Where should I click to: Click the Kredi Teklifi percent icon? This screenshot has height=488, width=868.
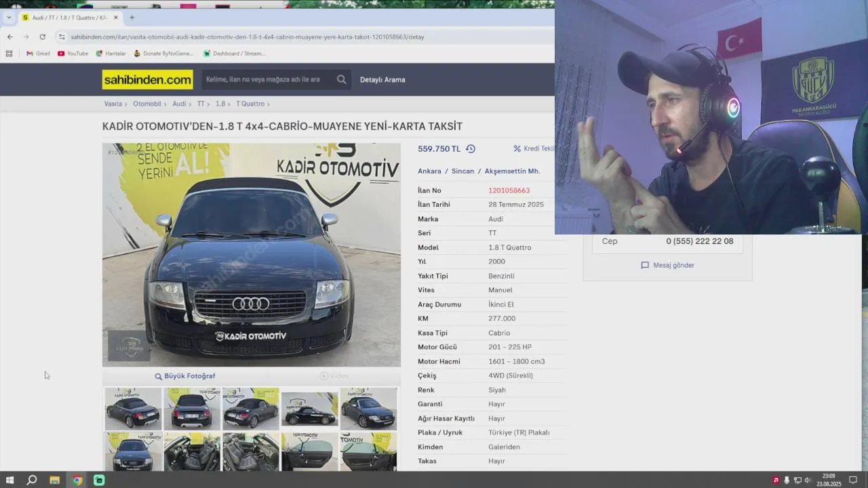517,148
